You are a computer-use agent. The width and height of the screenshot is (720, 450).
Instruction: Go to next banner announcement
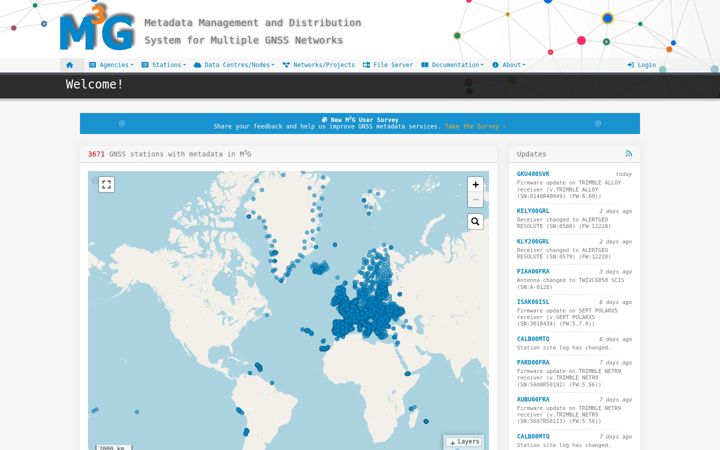(x=598, y=124)
